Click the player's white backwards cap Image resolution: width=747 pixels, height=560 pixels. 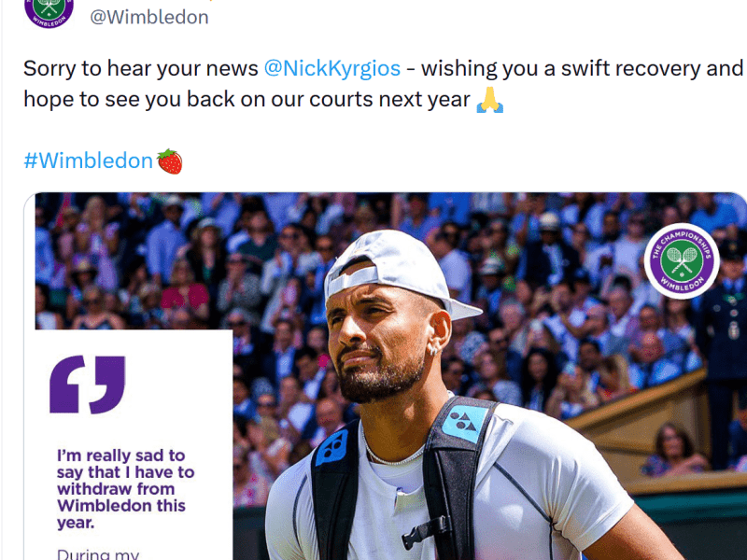[x=392, y=266]
